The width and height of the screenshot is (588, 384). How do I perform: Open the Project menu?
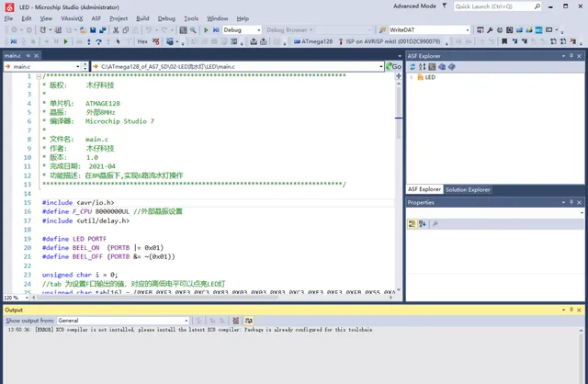click(x=119, y=18)
